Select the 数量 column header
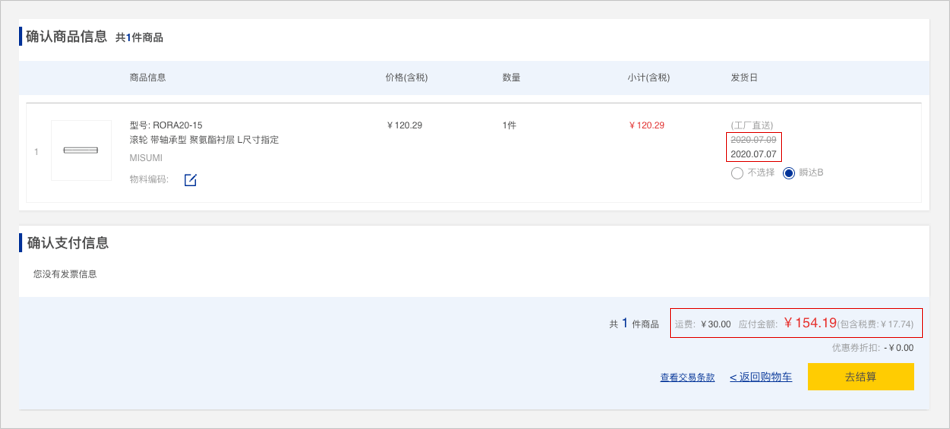This screenshot has width=950, height=429. tap(511, 78)
